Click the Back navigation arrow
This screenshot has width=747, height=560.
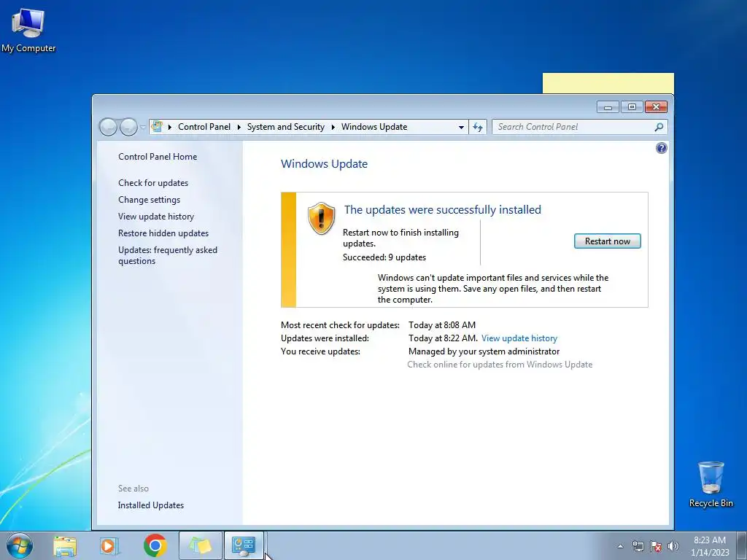tap(108, 127)
